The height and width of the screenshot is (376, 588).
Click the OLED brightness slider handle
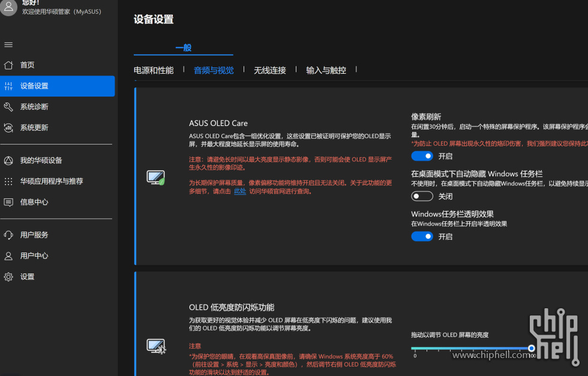pyautogui.click(x=532, y=348)
